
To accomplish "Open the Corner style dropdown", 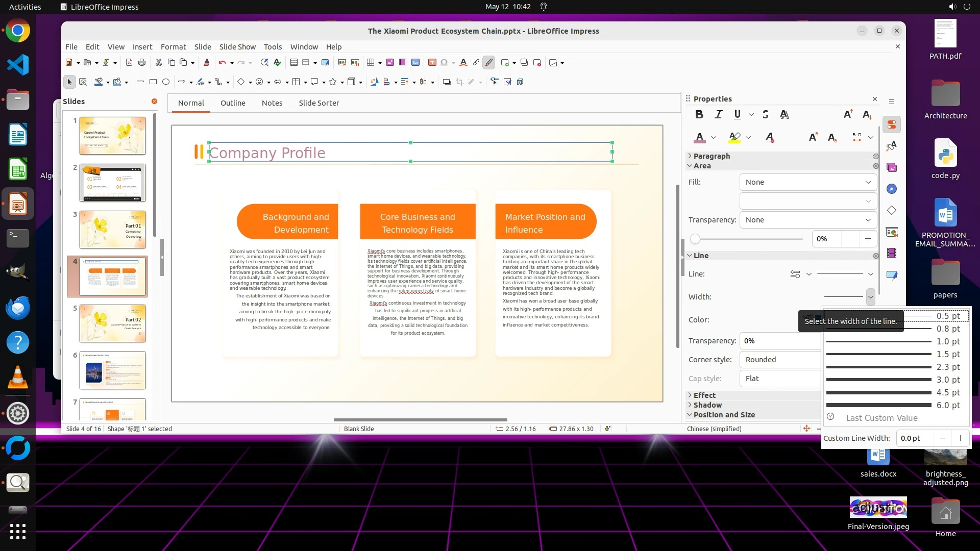I will 781,359.
